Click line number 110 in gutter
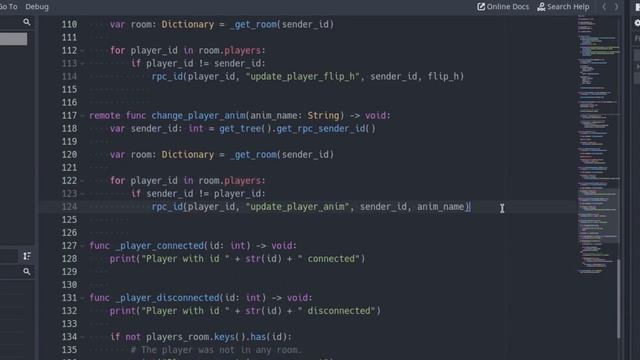This screenshot has height=360, width=640. (x=69, y=24)
